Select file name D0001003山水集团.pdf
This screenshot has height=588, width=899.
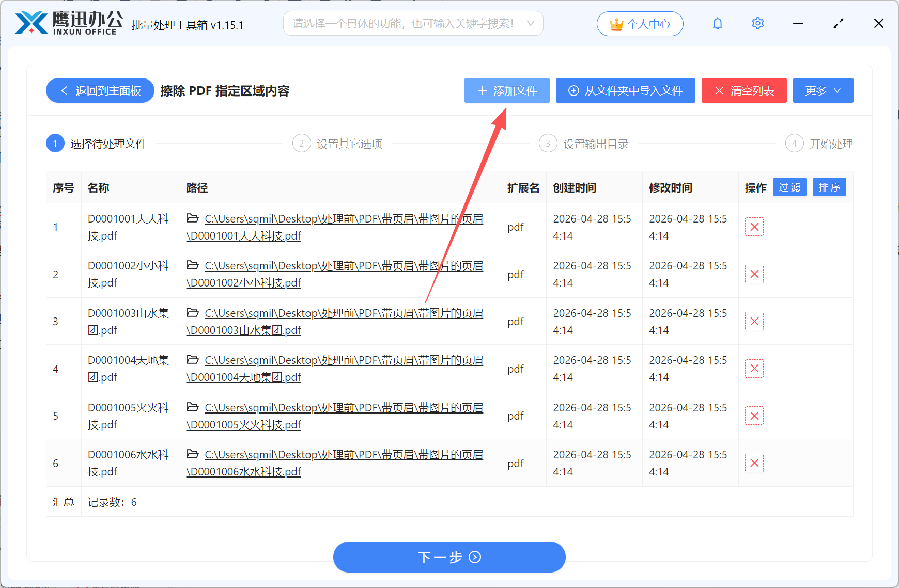click(128, 322)
